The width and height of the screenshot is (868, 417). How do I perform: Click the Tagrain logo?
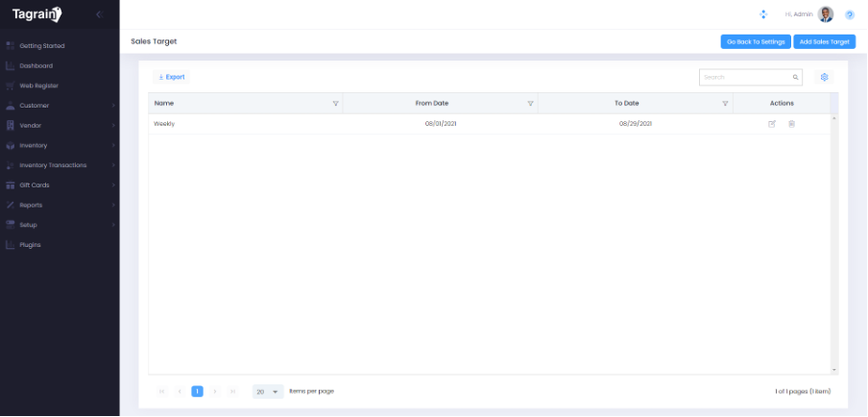36,14
